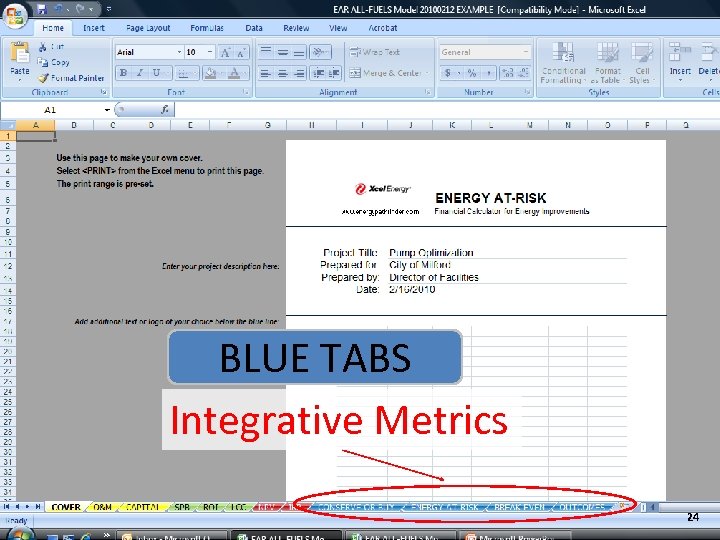Center text horizontally in cell
The height and width of the screenshot is (540, 720).
pyautogui.click(x=282, y=73)
